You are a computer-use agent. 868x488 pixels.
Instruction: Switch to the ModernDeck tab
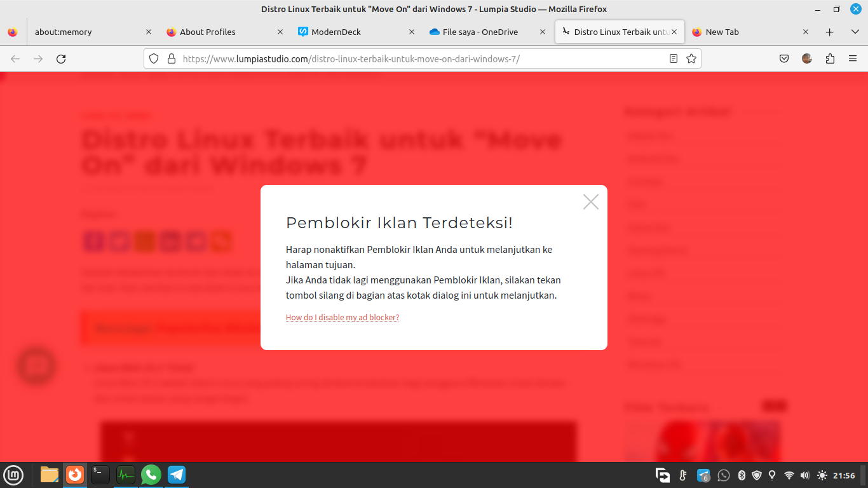[337, 31]
